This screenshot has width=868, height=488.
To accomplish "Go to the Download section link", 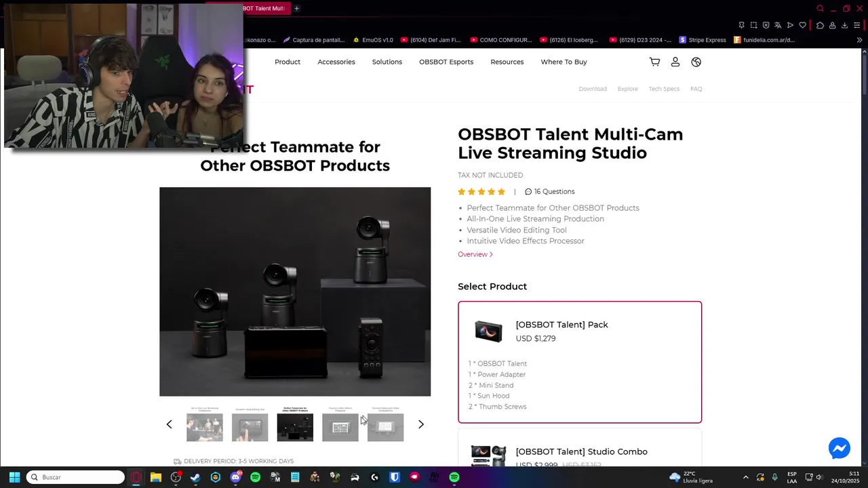I will pyautogui.click(x=593, y=89).
